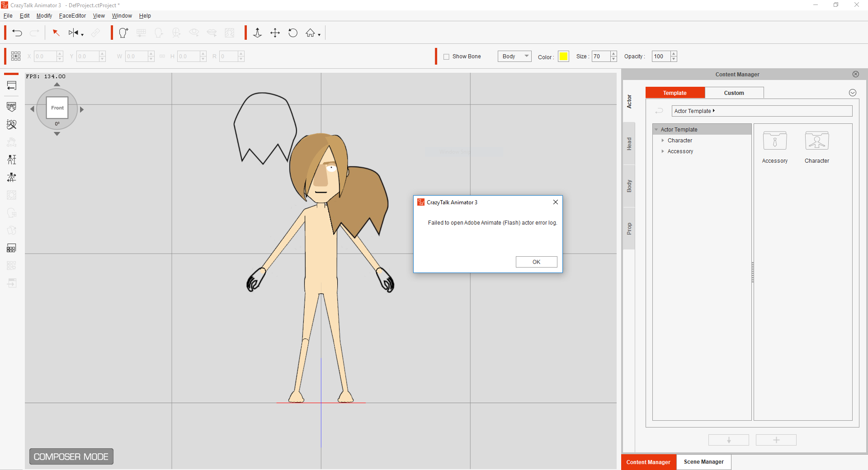Rotate view with the right arrow

[x=82, y=109]
